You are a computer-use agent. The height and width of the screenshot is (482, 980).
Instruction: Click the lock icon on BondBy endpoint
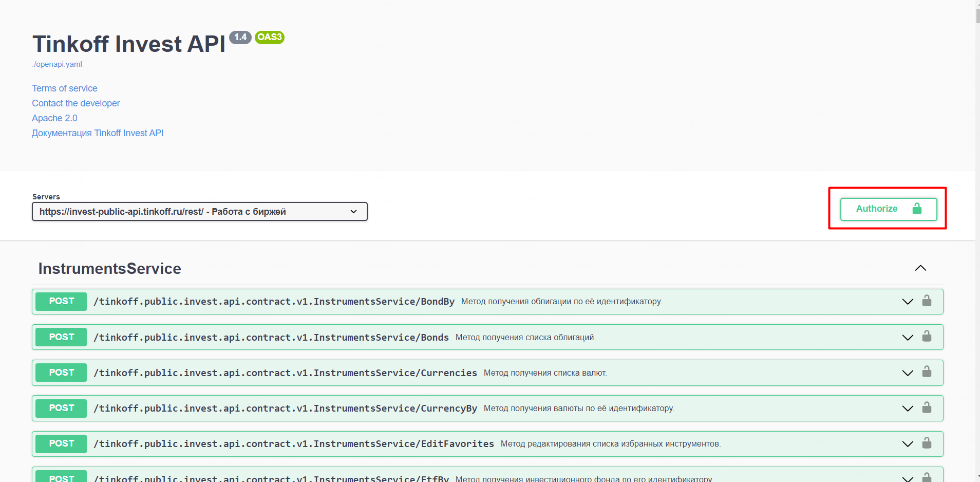click(927, 301)
